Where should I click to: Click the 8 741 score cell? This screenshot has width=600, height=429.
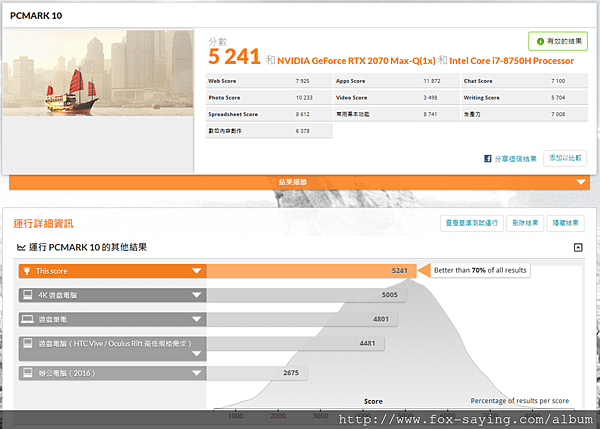pos(430,114)
